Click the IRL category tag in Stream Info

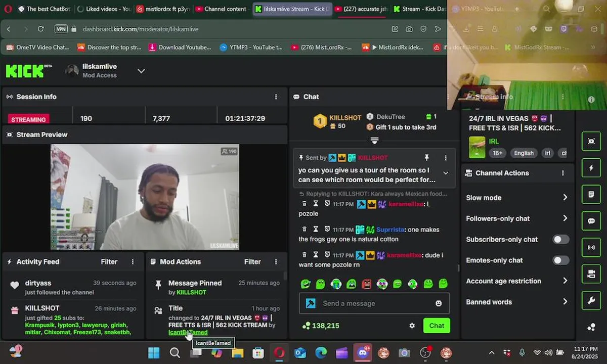point(494,142)
